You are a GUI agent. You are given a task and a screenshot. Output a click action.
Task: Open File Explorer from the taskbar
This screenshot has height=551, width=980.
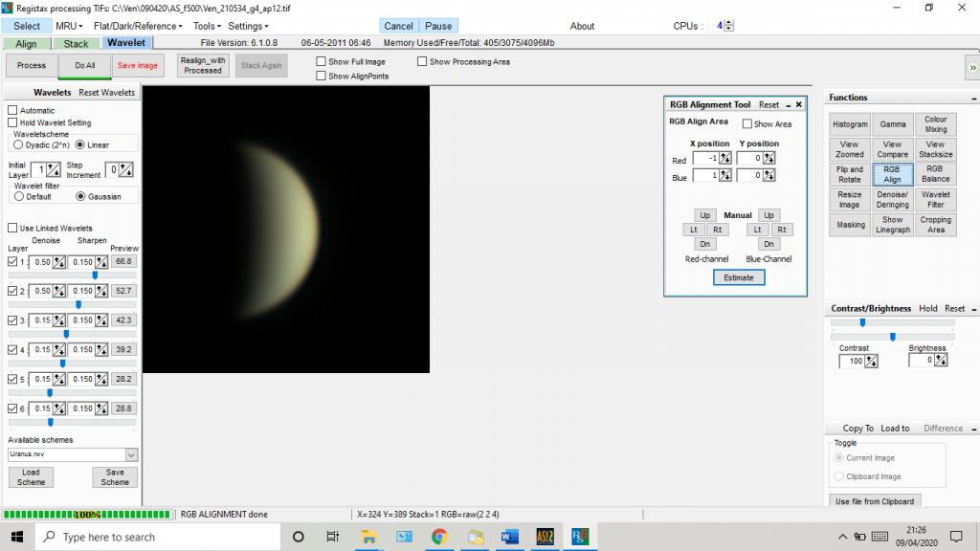369,537
